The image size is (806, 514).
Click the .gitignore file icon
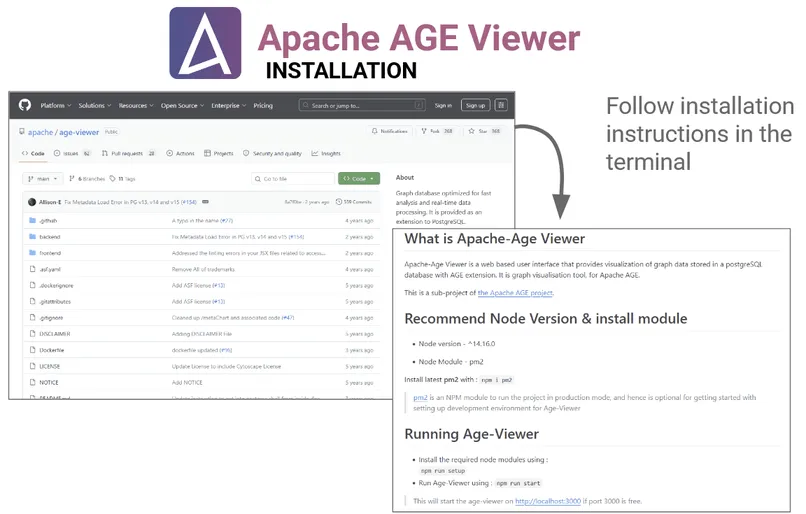tap(32, 318)
